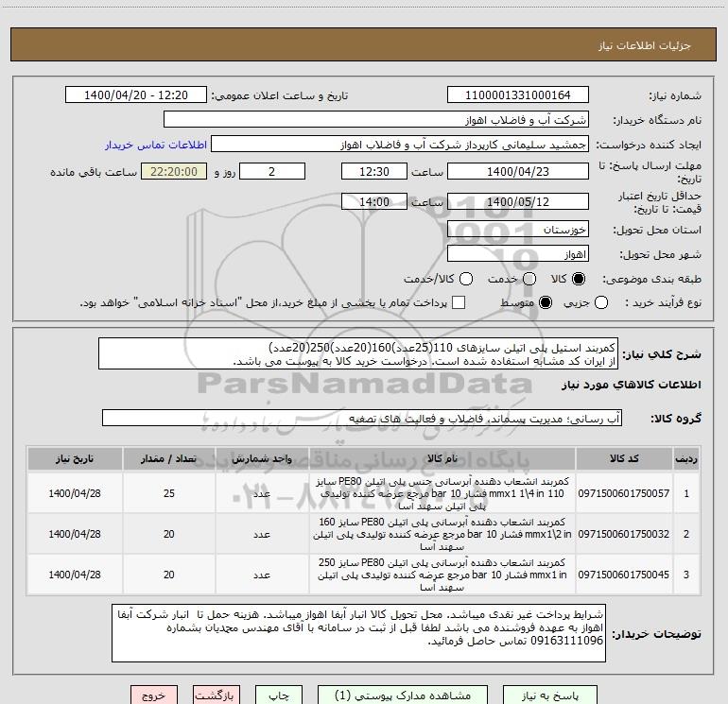Select the کالا/خدمت radio button
The image size is (728, 704).
(466, 279)
